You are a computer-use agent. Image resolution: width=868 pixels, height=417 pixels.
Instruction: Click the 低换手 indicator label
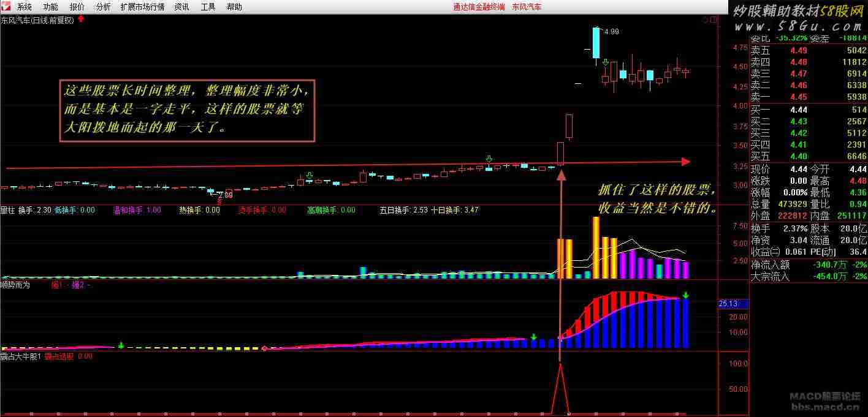click(x=66, y=210)
